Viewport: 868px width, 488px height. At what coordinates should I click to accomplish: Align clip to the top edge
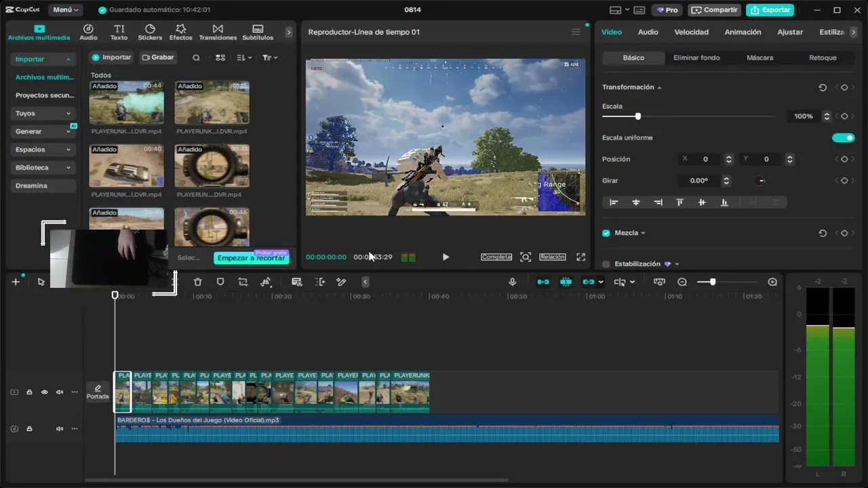(x=679, y=202)
